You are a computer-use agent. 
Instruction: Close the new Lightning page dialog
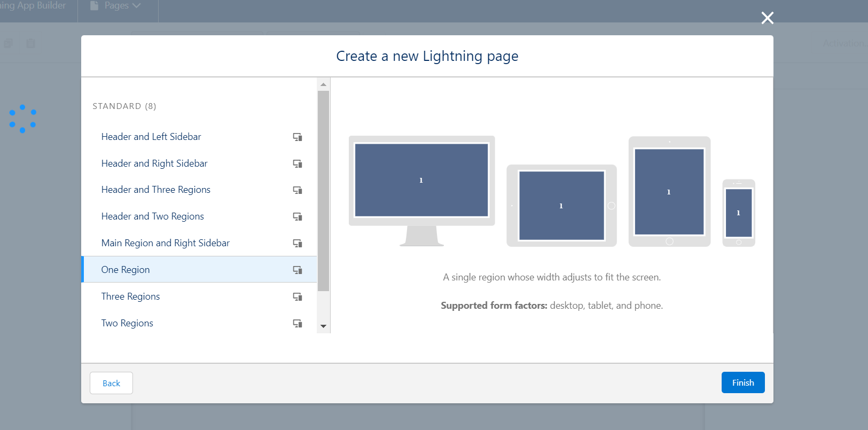767,18
